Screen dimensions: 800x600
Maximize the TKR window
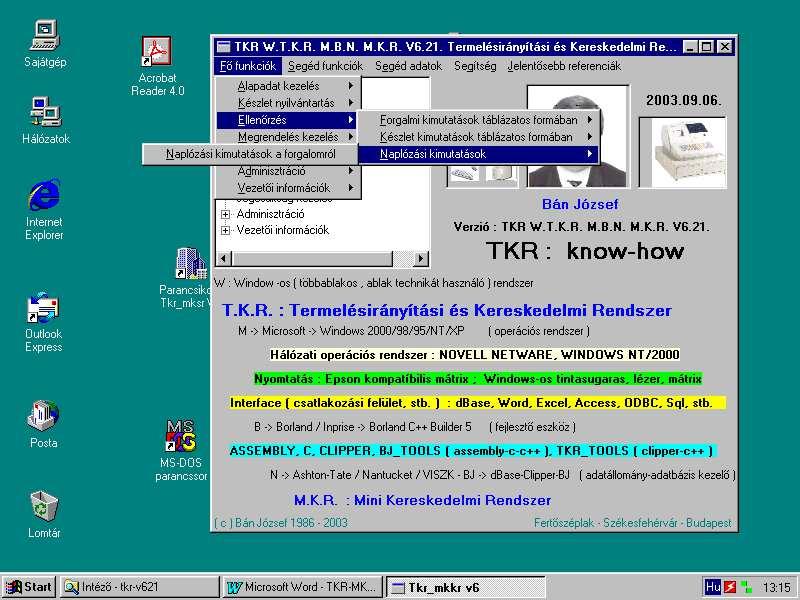pos(706,47)
